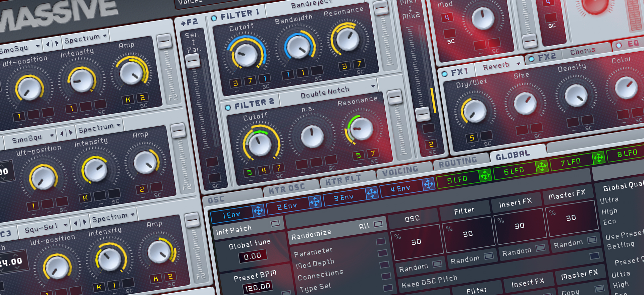Click the green crosshair handle beside 7 LFO
This screenshot has width=644, height=295.
598,158
